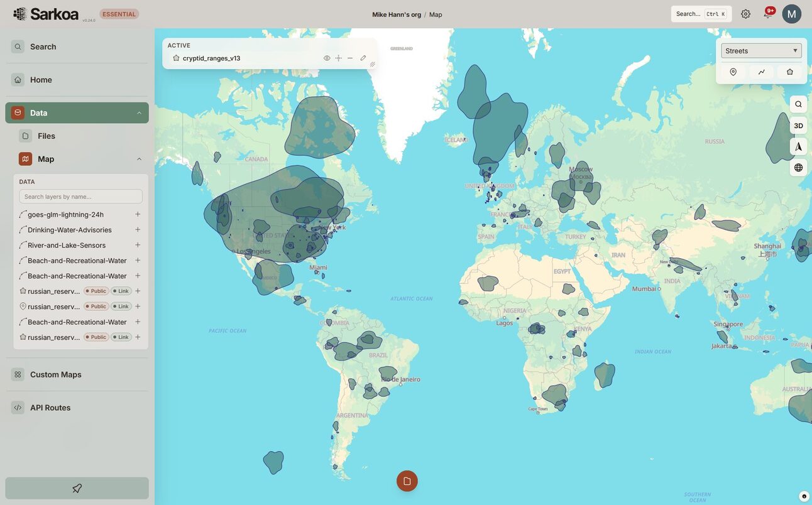Click the ESSENTIAL plan badge
The width and height of the screenshot is (812, 505).
(119, 14)
